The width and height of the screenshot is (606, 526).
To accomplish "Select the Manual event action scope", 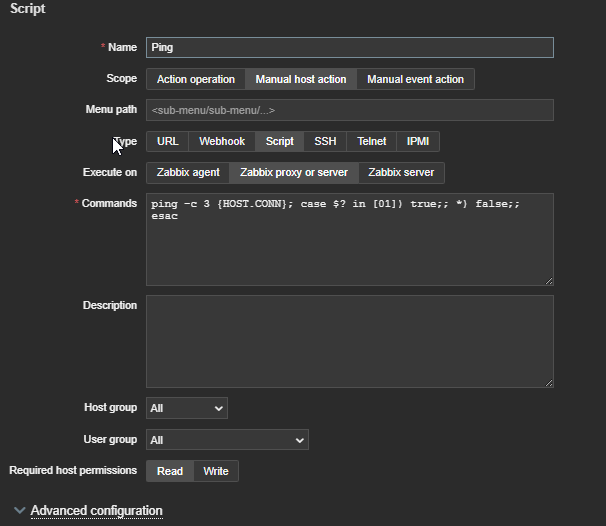I will (415, 79).
